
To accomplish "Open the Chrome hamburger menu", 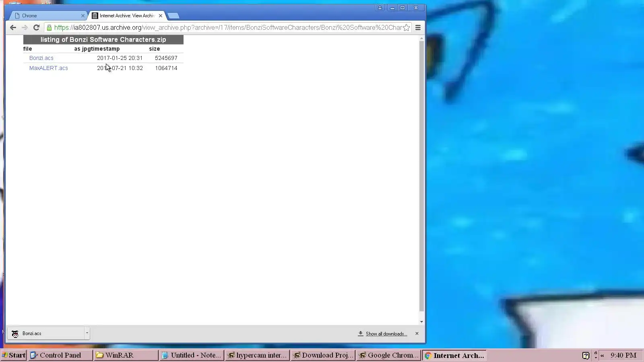I will (x=418, y=27).
